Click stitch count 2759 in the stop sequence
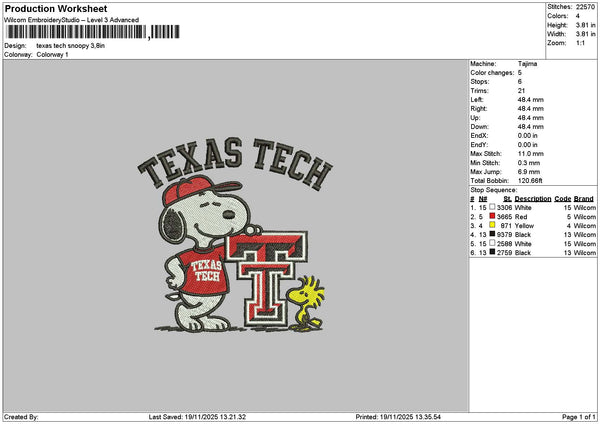The image size is (600, 424). 504,253
